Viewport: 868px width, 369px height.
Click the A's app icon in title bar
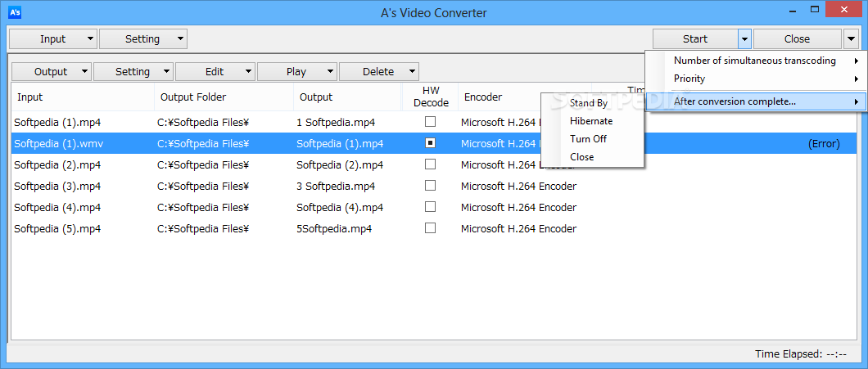[x=15, y=11]
